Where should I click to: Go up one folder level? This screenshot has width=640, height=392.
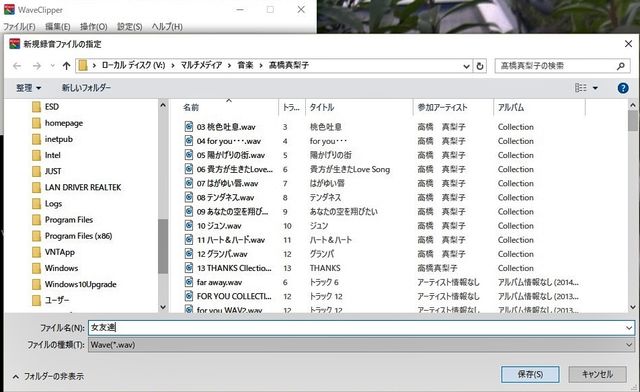(67, 66)
